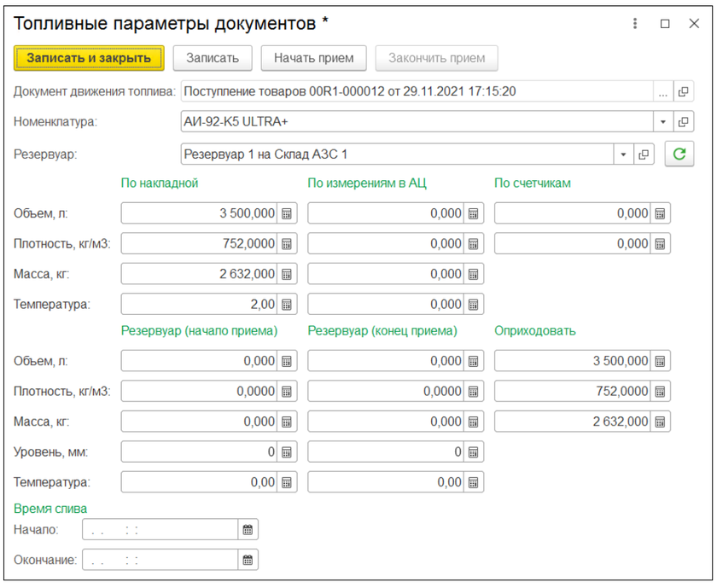The width and height of the screenshot is (717, 588).
Task: Expand the Номенклатура dropdown list
Action: [663, 122]
